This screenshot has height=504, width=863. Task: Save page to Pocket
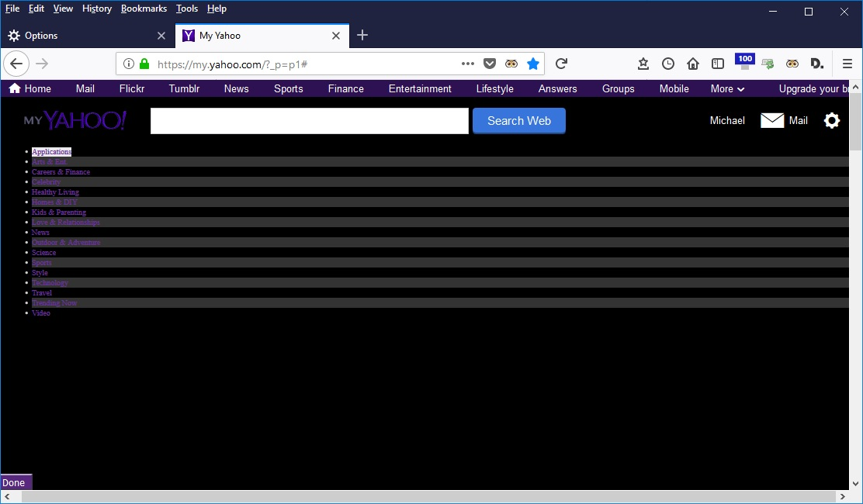pos(489,64)
